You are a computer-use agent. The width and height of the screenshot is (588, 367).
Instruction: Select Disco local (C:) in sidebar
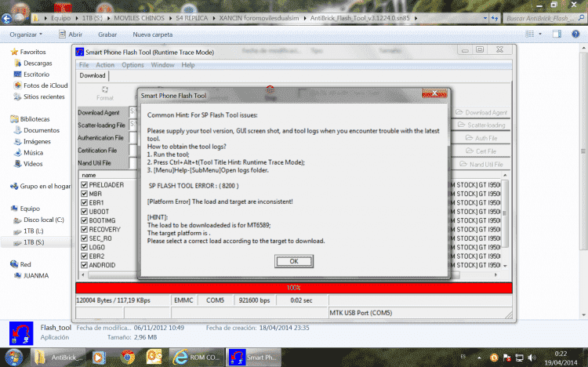click(43, 220)
